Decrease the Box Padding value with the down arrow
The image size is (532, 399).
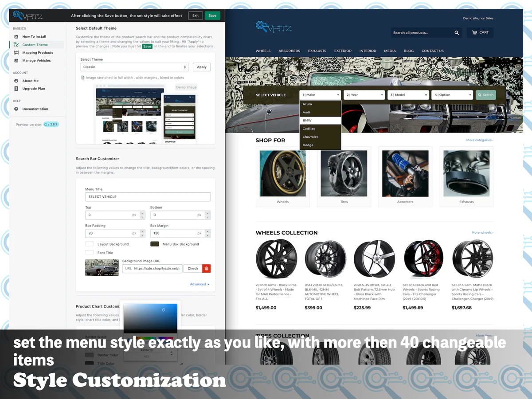point(142,235)
